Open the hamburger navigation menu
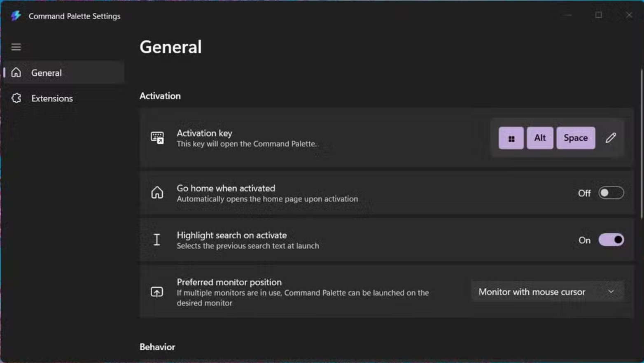The image size is (644, 363). coord(16,47)
